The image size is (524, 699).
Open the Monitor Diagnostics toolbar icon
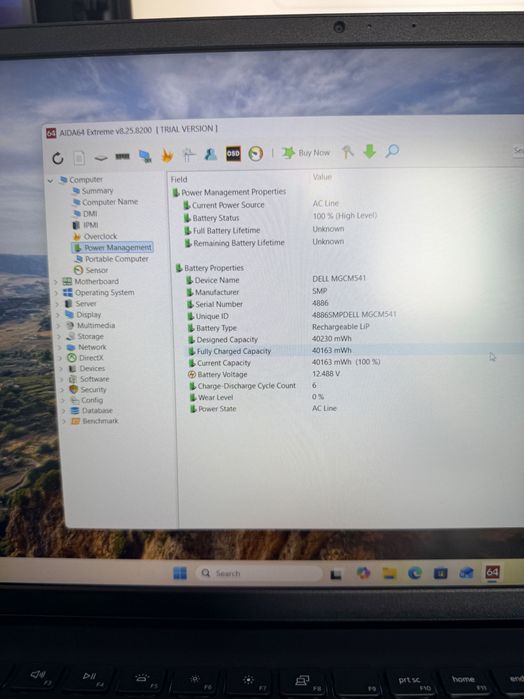pyautogui.click(x=189, y=155)
